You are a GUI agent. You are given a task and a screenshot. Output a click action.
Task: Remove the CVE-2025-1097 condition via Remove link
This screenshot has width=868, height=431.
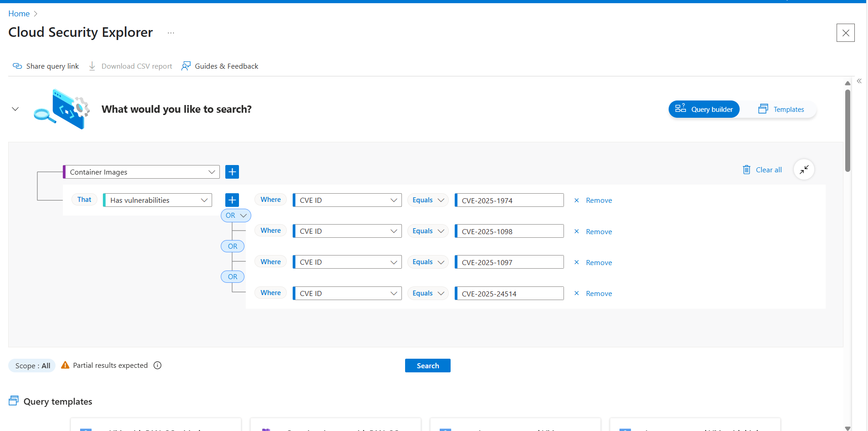(599, 262)
